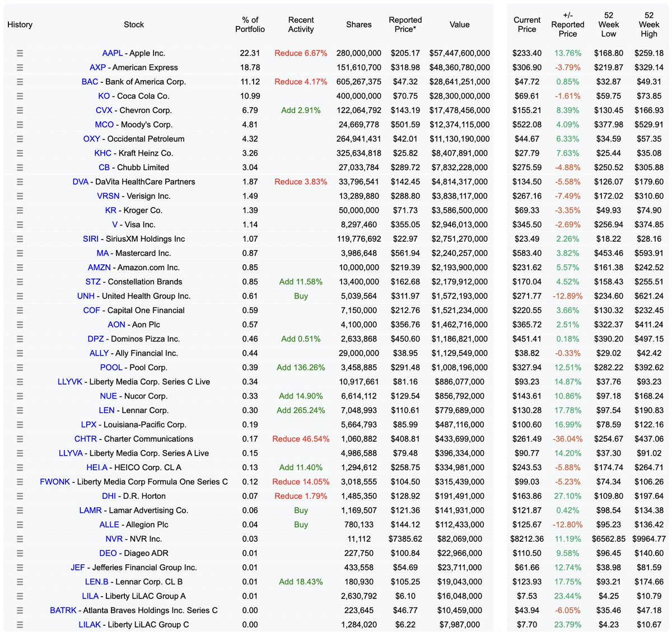Open the history menu for Coca Cola row
Image resolution: width=672 pixels, height=632 pixels.
20,96
